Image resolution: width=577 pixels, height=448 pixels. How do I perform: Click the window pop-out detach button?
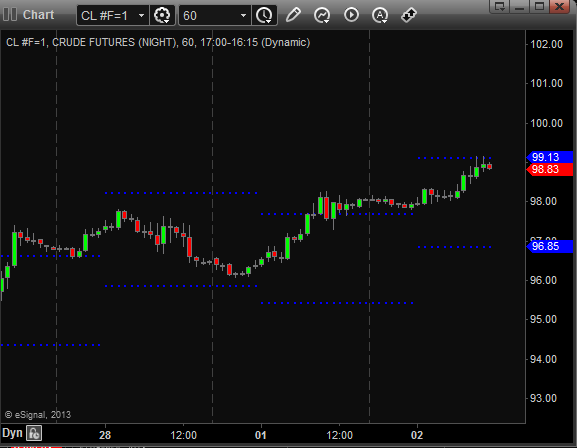500,6
